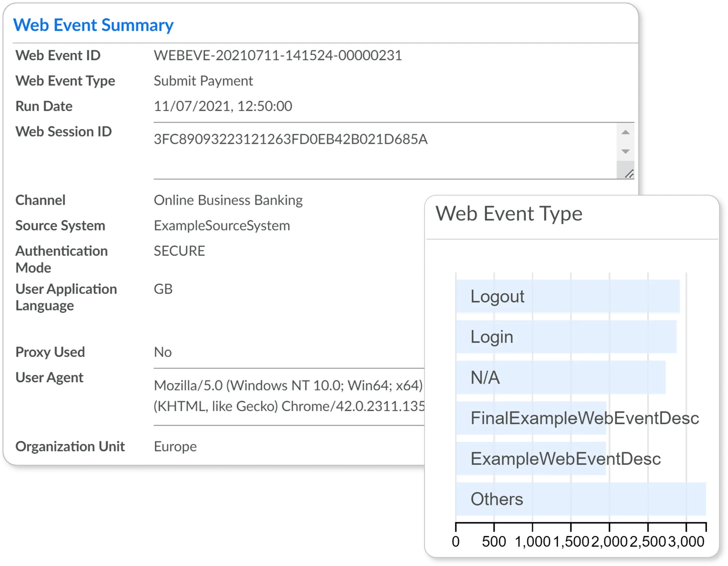
Task: Click the Web Session ID resize handle
Action: point(629,174)
